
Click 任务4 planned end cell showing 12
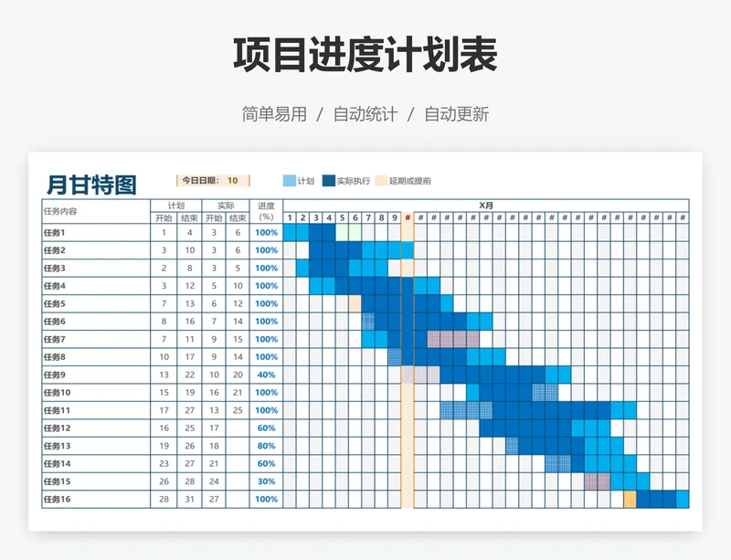tap(189, 286)
